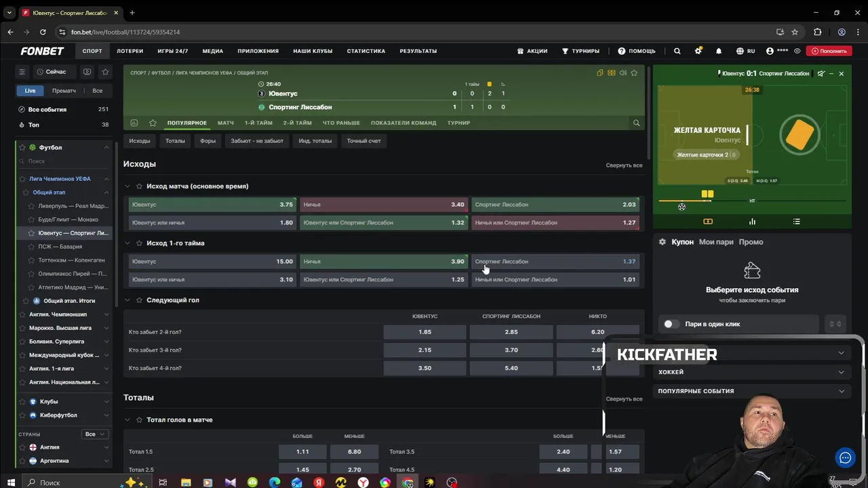
Task: Collapse Лига Чемпионов УЕФА tree
Action: tap(106, 179)
